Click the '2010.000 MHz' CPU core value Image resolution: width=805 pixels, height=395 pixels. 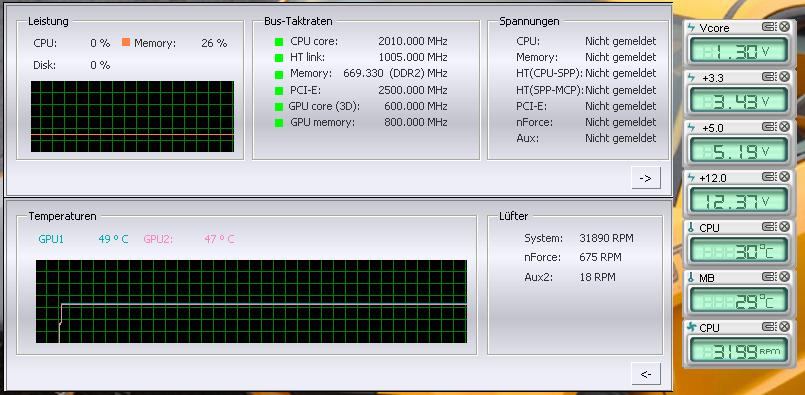tap(413, 41)
